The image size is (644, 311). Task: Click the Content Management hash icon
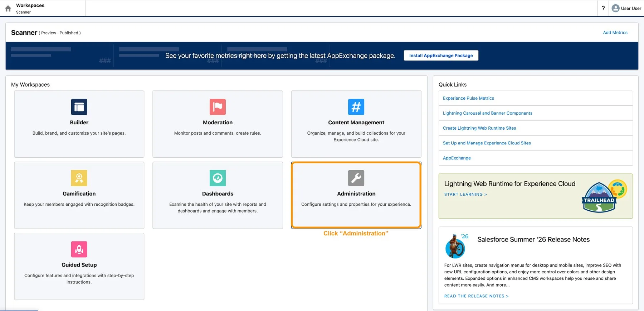(x=356, y=107)
